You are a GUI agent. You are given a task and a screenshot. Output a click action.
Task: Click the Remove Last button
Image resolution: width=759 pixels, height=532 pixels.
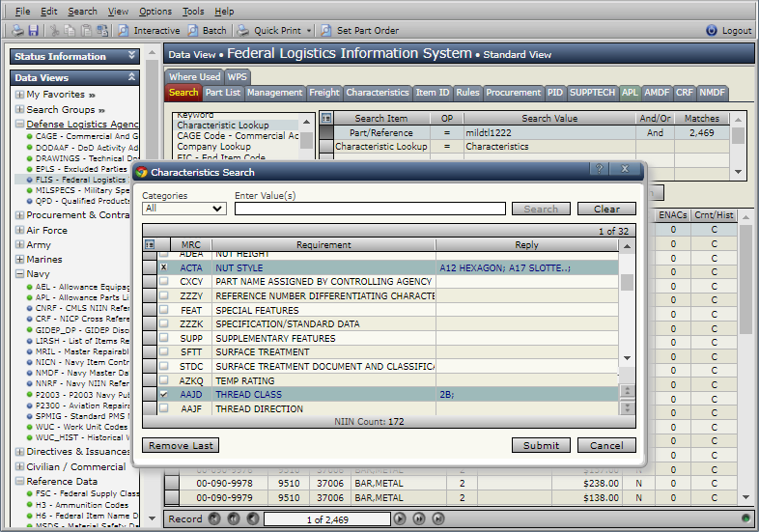181,445
